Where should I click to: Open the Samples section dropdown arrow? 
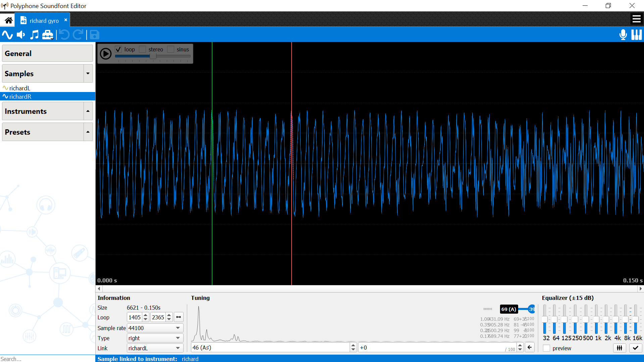(x=88, y=73)
